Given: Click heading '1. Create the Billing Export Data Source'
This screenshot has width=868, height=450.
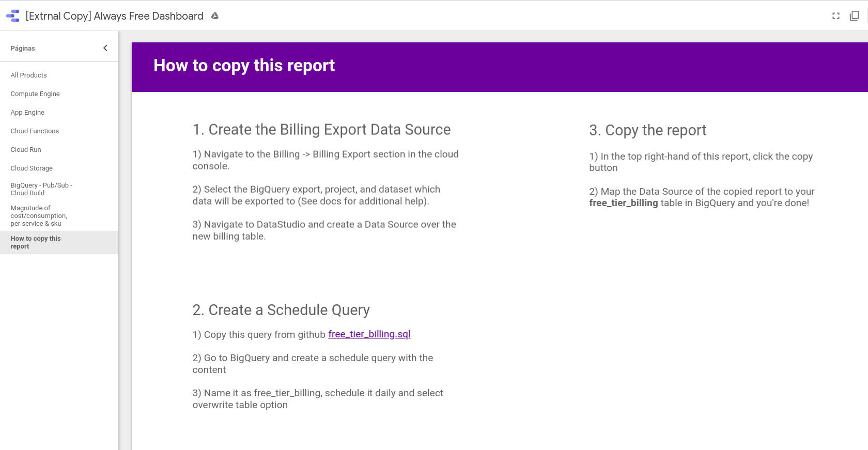Looking at the screenshot, I should click(x=321, y=130).
